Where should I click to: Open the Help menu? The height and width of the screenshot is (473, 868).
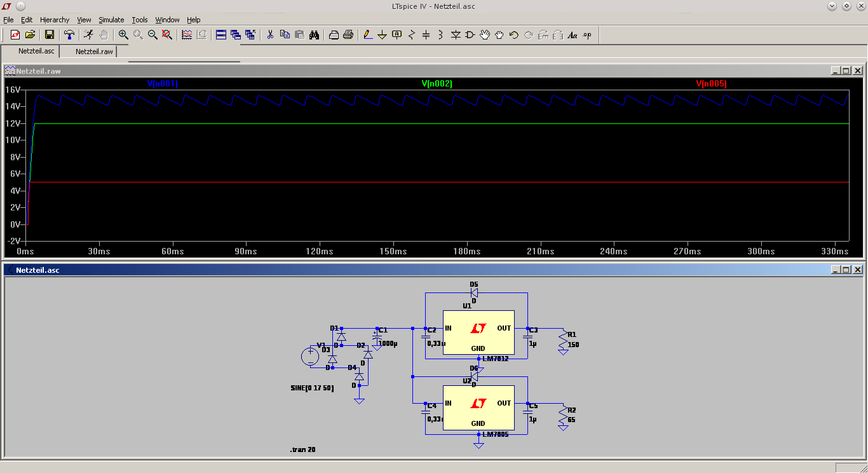tap(194, 20)
